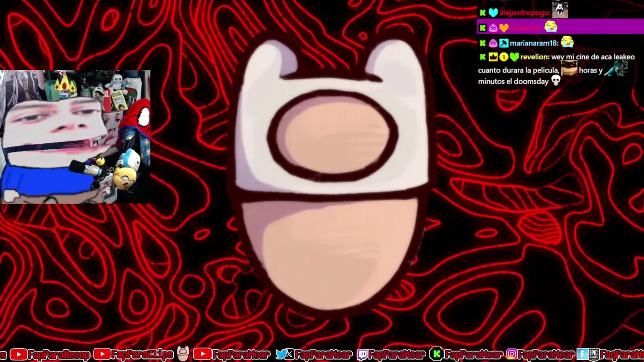Click the 'FapParaClips' YouTube label
The image size is (644, 362).
pos(142,355)
